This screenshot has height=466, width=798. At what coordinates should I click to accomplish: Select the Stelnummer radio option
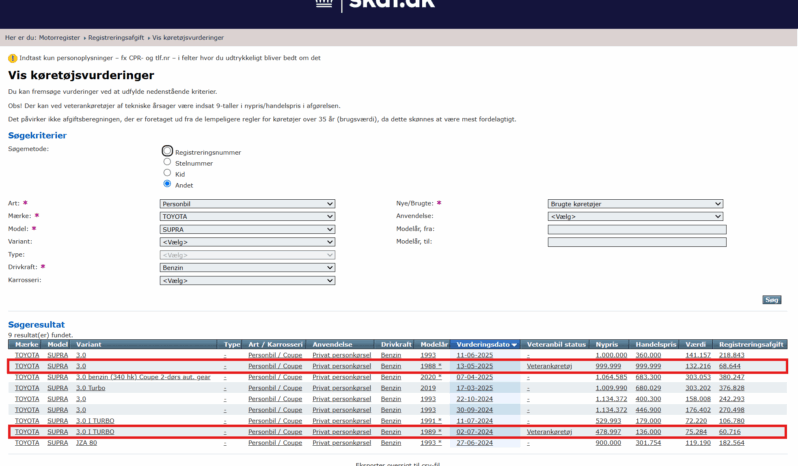(x=167, y=162)
